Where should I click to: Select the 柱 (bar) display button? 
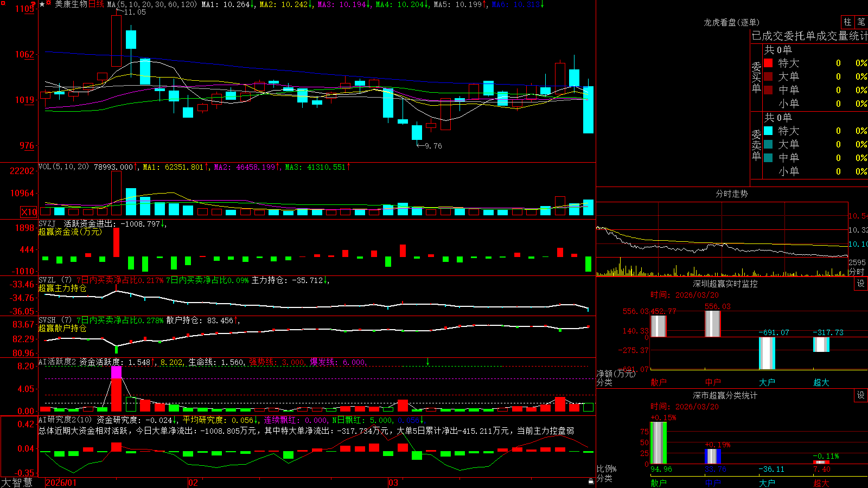(847, 22)
